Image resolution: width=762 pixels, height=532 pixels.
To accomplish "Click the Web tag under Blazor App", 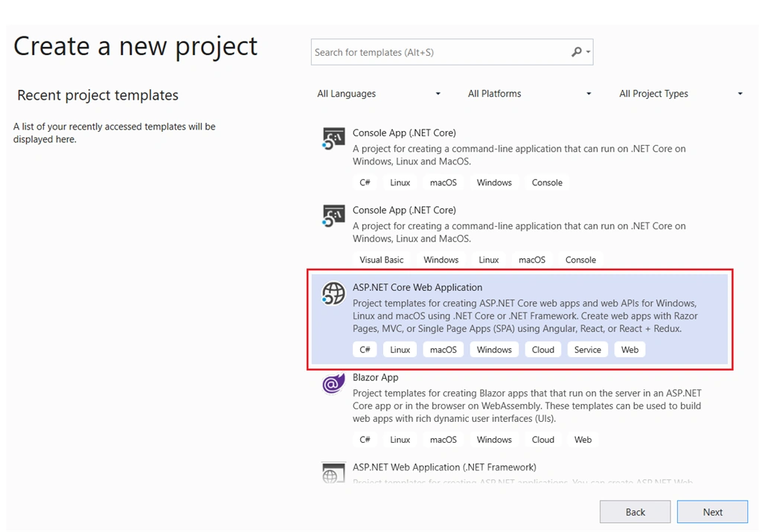I will 583,439.
